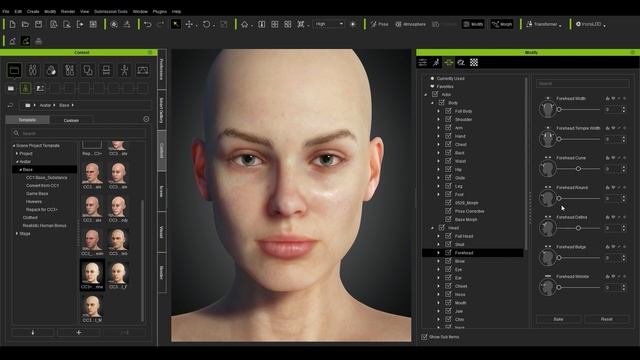
Task: Toggle the Mouth checkbox in morph tree
Action: pyautogui.click(x=448, y=302)
